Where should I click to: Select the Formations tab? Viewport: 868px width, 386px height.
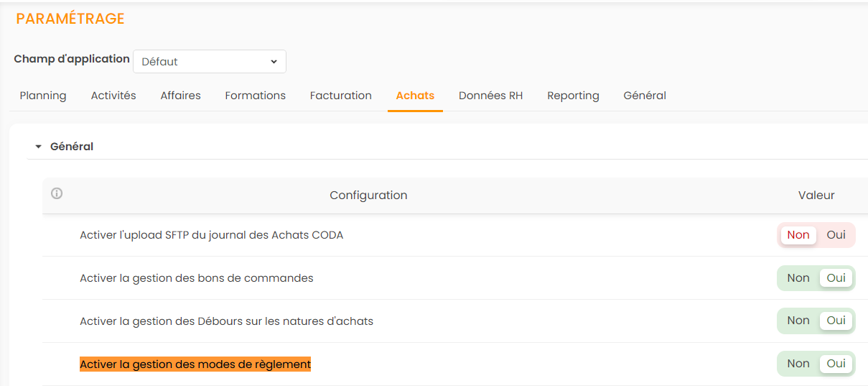coord(255,96)
